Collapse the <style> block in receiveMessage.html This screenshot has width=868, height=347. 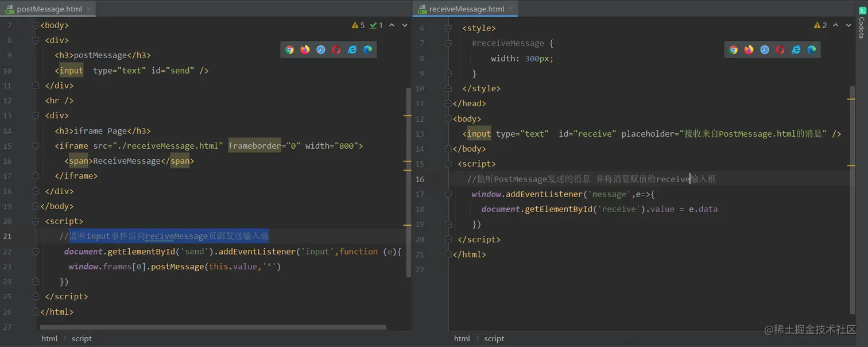448,28
